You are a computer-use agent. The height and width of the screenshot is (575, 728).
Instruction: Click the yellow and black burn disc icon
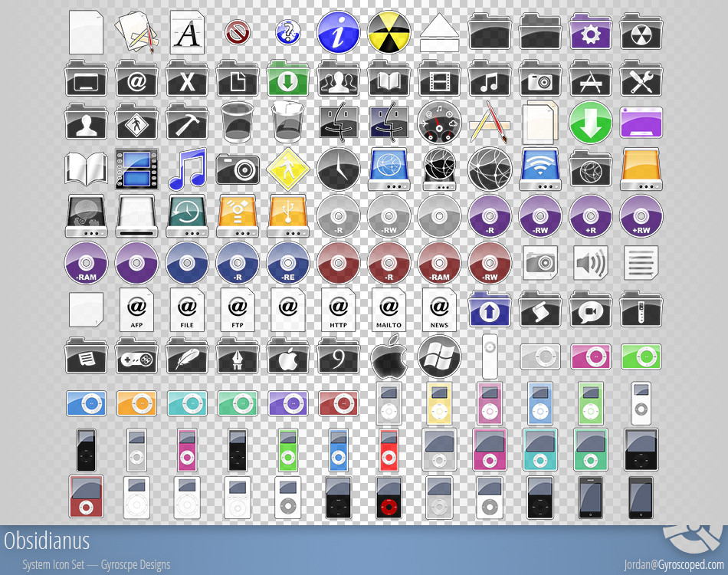point(389,32)
